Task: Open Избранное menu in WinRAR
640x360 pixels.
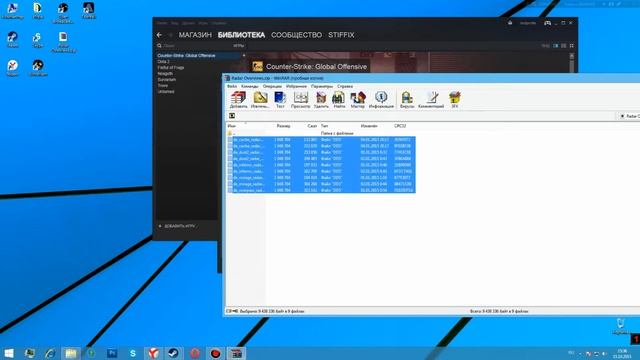Action: (x=296, y=87)
